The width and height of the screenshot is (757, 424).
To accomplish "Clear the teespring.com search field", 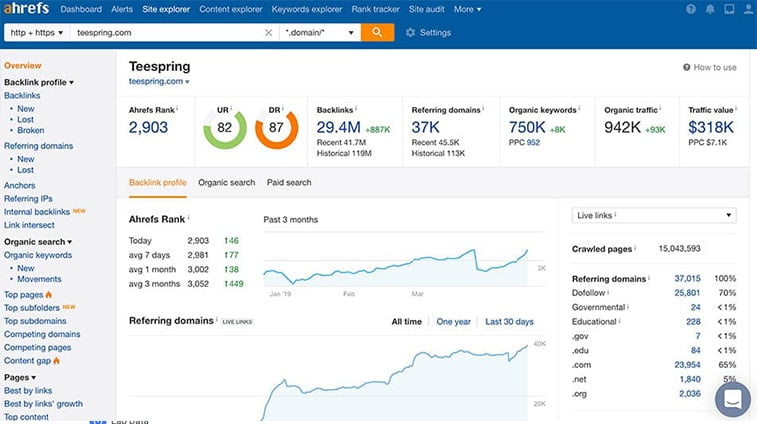I will (268, 32).
